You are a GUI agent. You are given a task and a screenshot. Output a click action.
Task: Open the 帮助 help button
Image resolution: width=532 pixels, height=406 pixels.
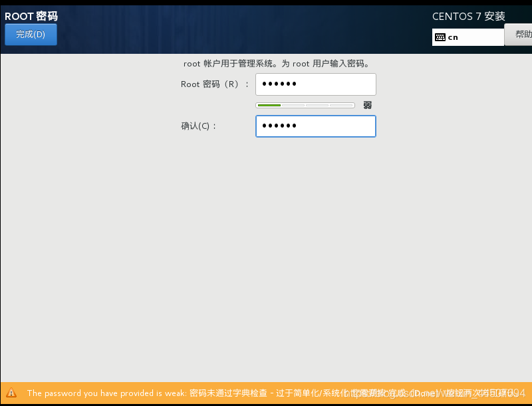518,35
